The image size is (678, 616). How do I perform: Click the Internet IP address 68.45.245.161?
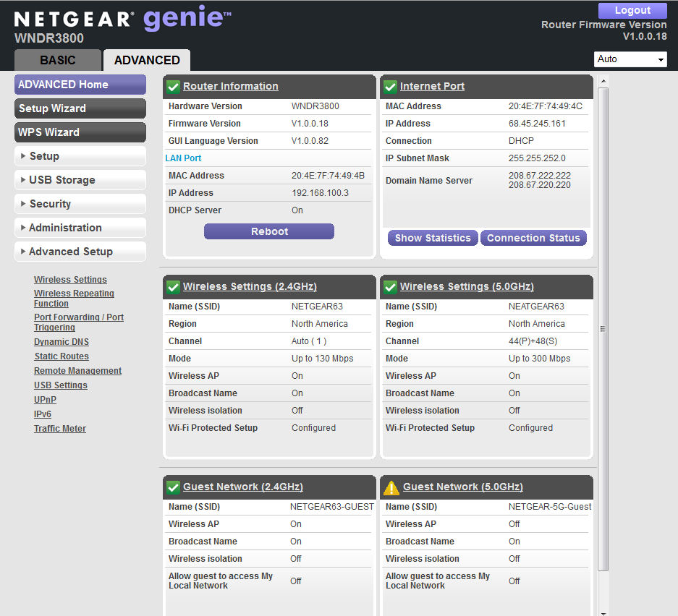pyautogui.click(x=537, y=124)
